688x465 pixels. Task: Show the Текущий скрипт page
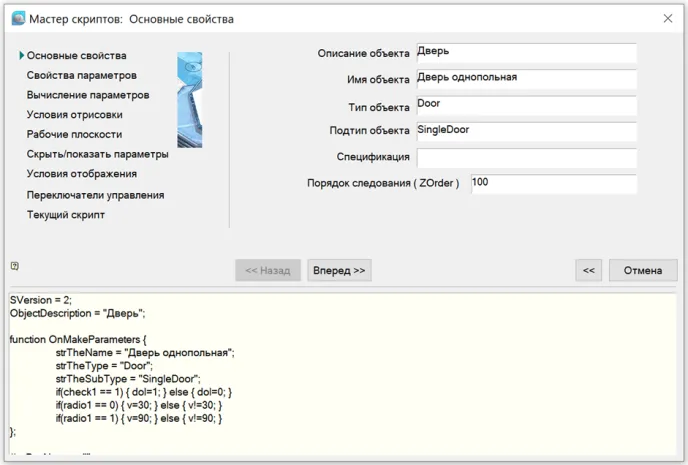tap(65, 214)
